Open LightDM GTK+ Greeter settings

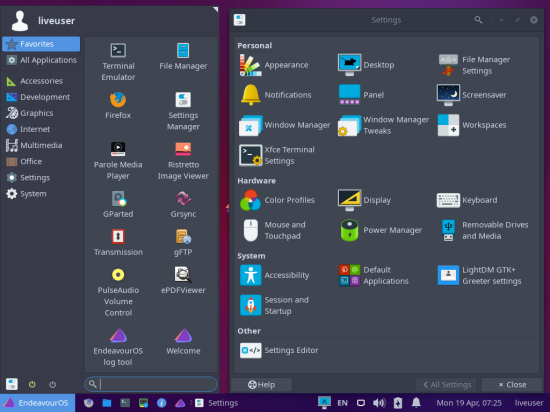tap(479, 275)
